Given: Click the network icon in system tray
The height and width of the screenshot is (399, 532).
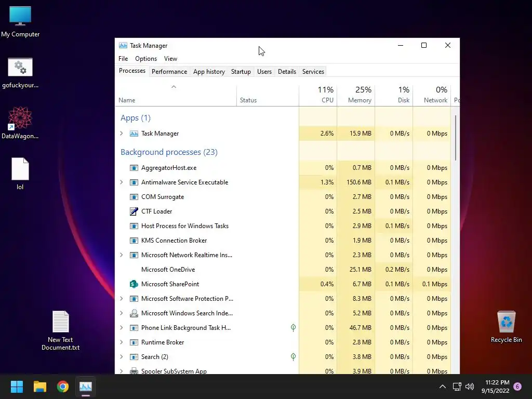Looking at the screenshot, I should click(x=457, y=387).
